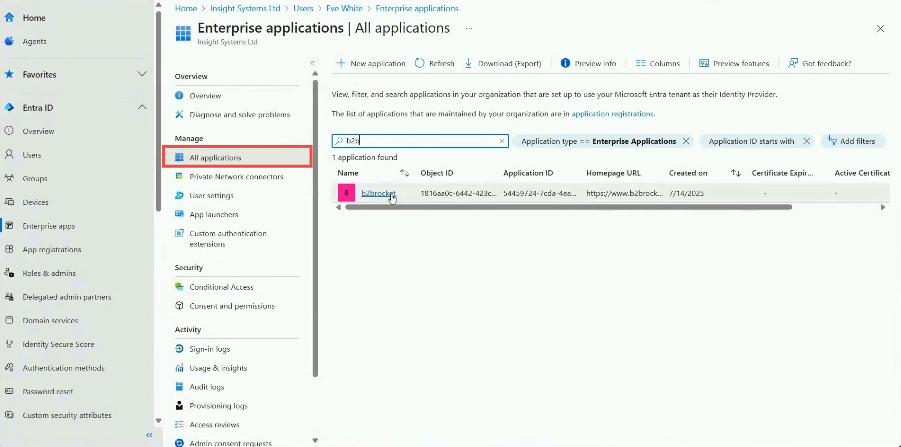Clear the search box text
901x447 pixels.
pos(502,142)
